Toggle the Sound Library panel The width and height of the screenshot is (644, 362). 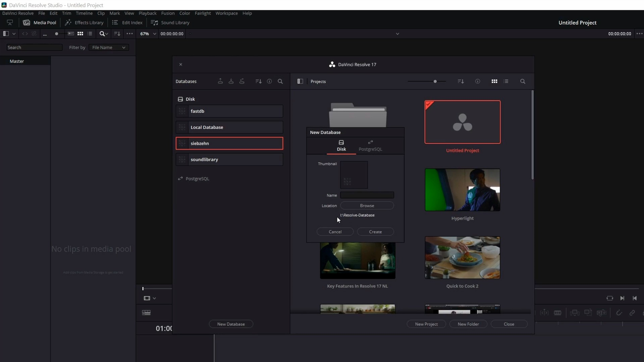pyautogui.click(x=170, y=22)
